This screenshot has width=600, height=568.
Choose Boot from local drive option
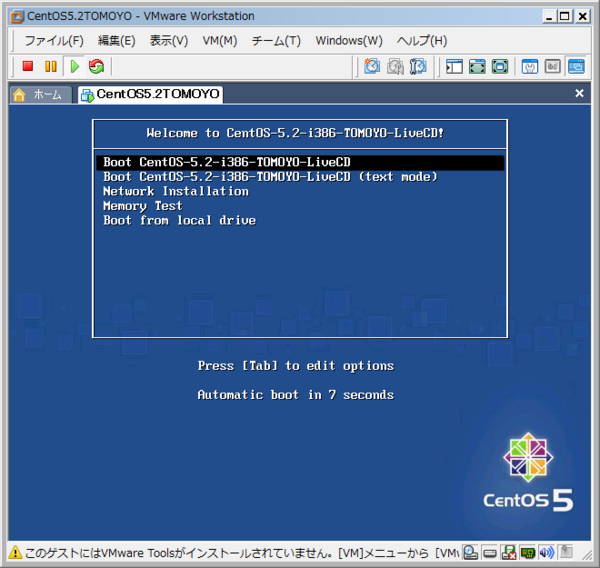(x=179, y=220)
